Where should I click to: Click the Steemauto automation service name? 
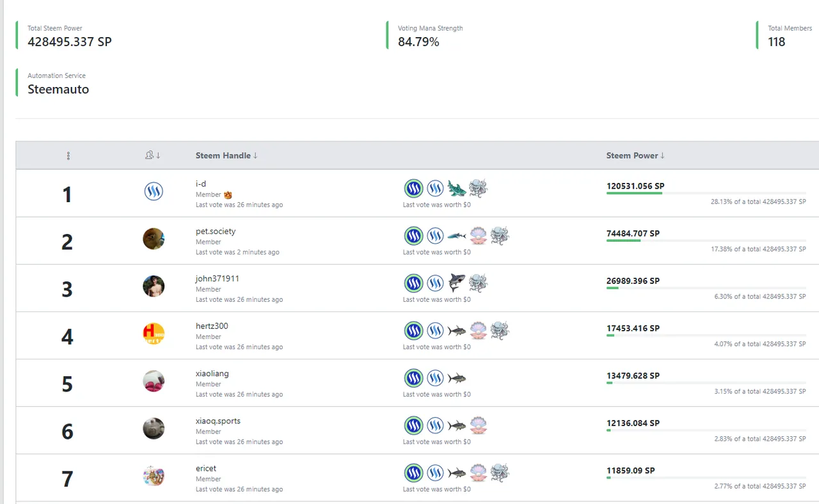58,90
